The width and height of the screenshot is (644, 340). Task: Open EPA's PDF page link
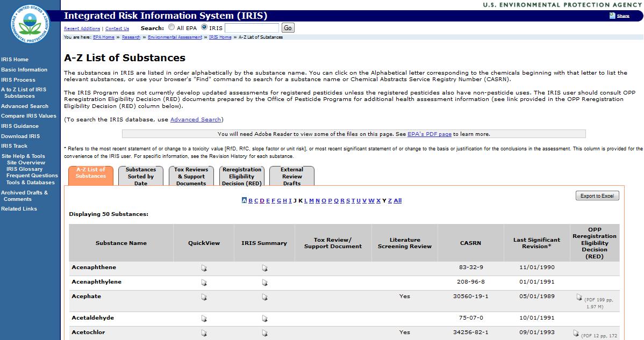(x=429, y=134)
